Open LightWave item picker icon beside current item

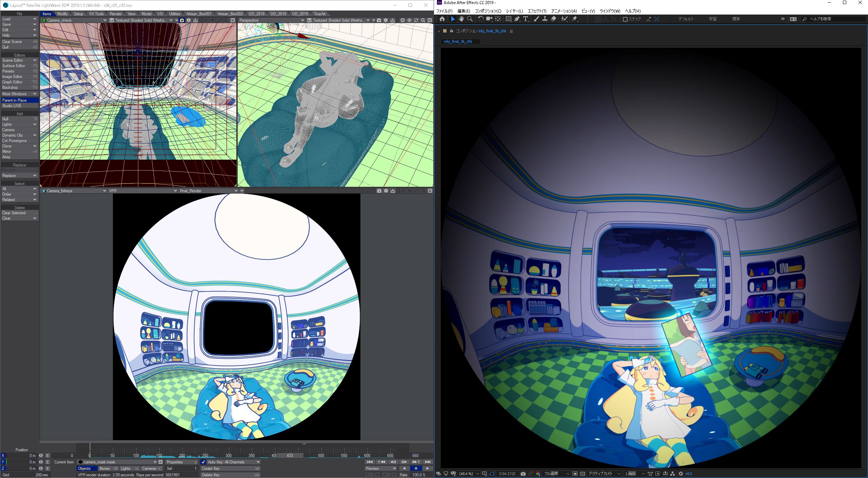(x=161, y=462)
